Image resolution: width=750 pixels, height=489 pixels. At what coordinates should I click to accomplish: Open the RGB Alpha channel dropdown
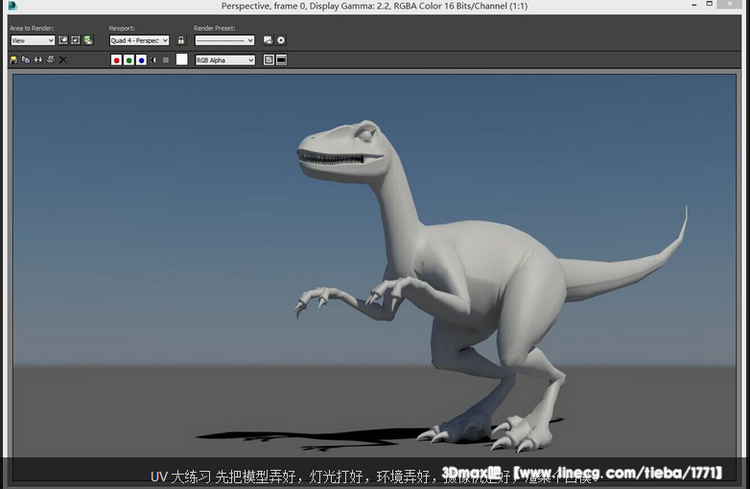(x=225, y=60)
